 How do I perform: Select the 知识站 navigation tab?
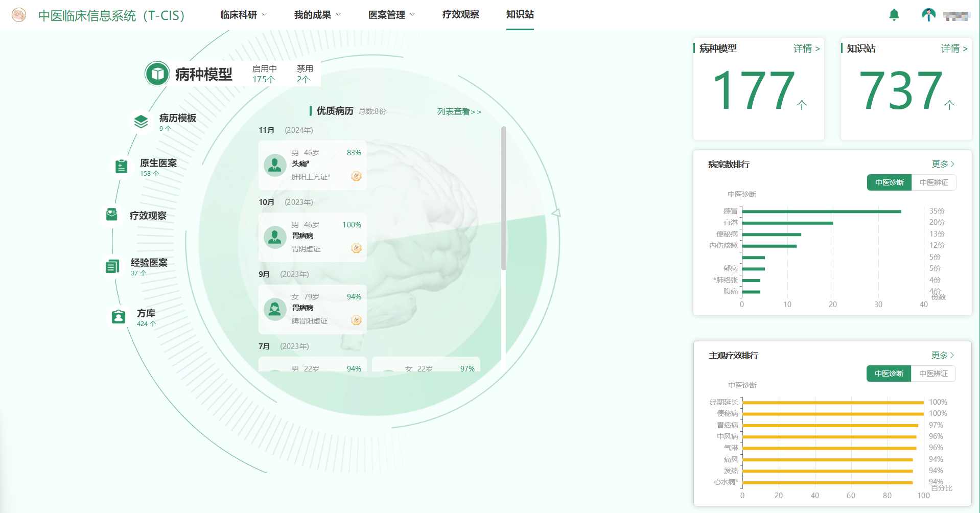pos(520,15)
